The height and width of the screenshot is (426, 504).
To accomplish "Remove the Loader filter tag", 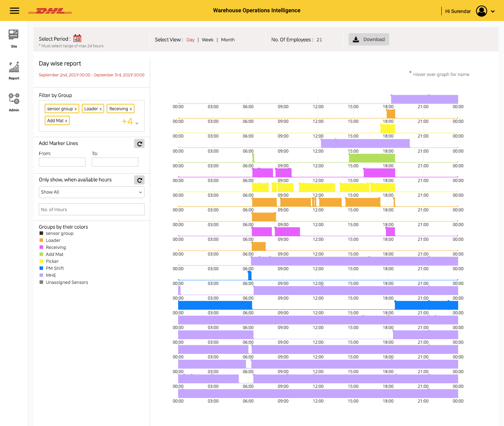I will point(100,109).
